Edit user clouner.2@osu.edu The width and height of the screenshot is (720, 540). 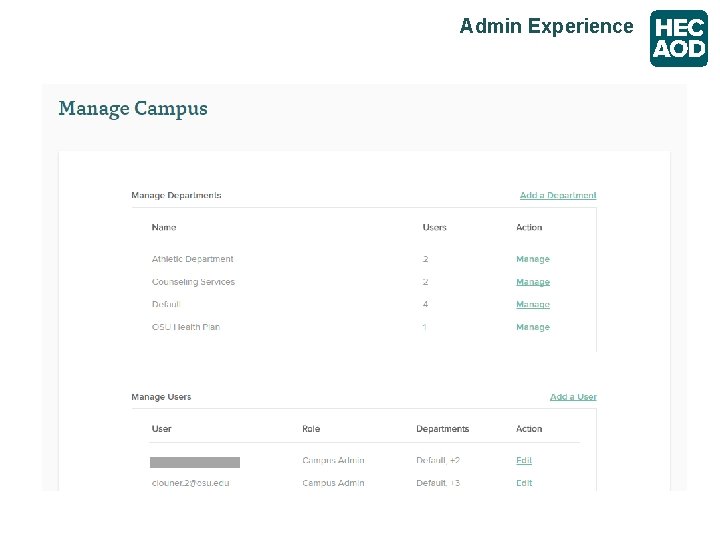(x=524, y=483)
